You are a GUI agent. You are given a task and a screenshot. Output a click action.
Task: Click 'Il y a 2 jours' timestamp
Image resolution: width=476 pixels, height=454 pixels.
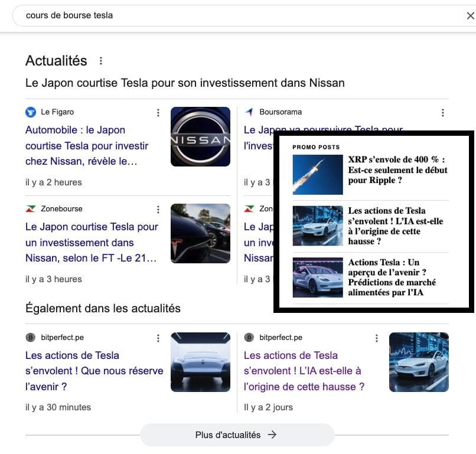[x=268, y=407]
